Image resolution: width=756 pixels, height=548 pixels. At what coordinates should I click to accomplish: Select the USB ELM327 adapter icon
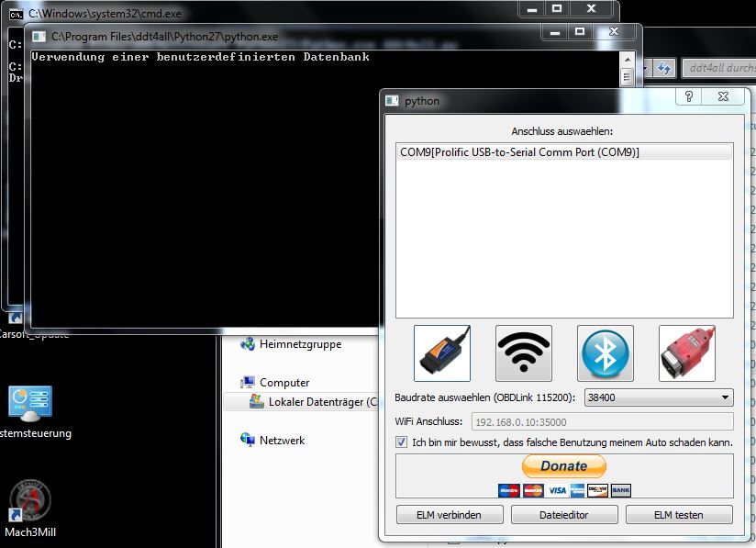point(442,353)
